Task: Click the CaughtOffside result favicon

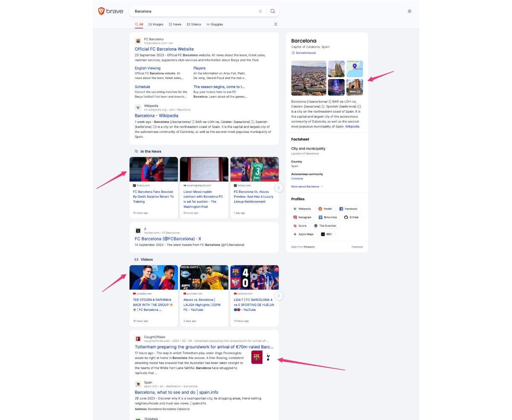Action: click(138, 339)
